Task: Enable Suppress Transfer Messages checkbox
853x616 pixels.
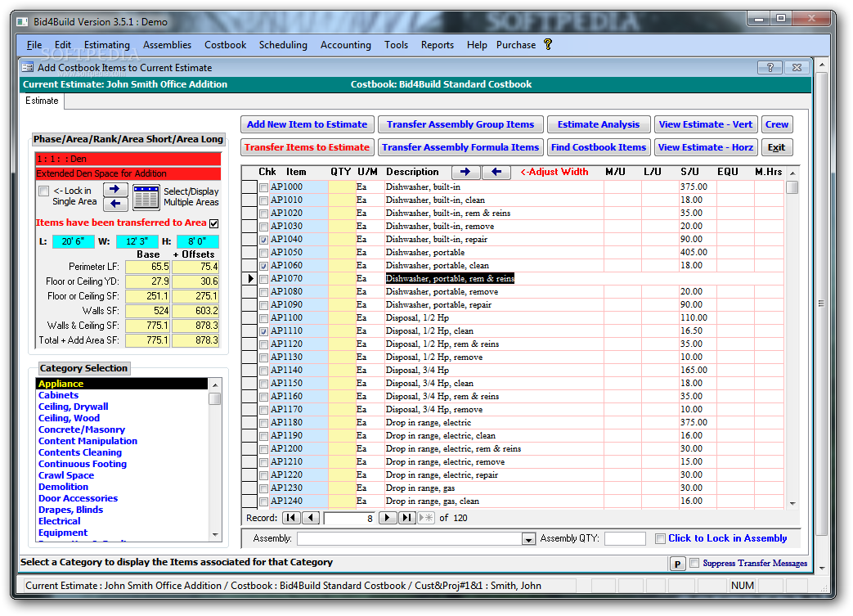Action: 694,563
